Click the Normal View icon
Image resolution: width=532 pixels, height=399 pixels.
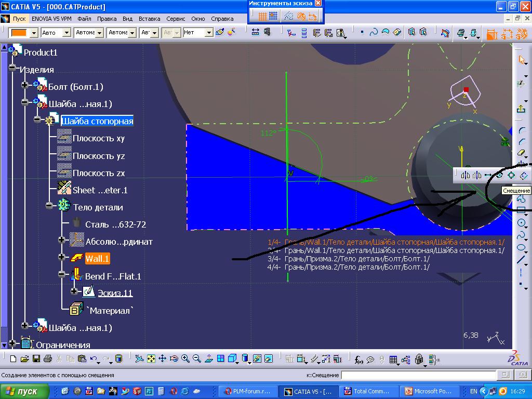[x=209, y=358]
